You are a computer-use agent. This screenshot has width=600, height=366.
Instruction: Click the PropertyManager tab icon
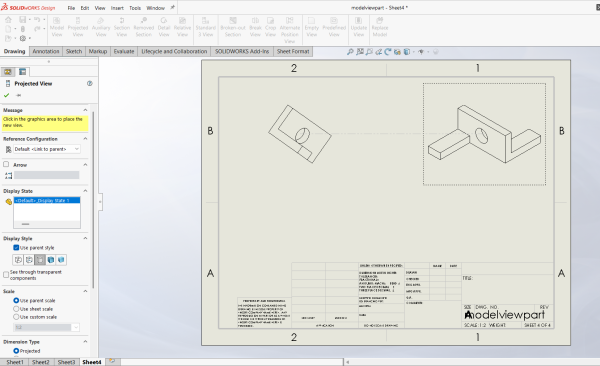tap(23, 72)
